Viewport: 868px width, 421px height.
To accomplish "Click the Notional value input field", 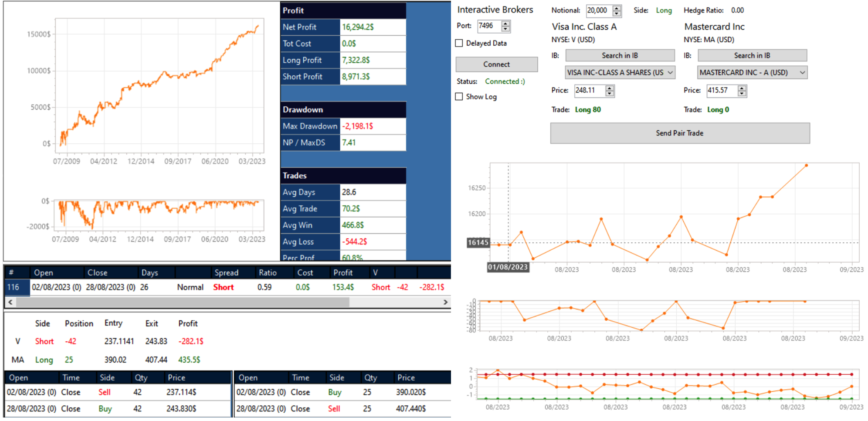I will tap(599, 10).
